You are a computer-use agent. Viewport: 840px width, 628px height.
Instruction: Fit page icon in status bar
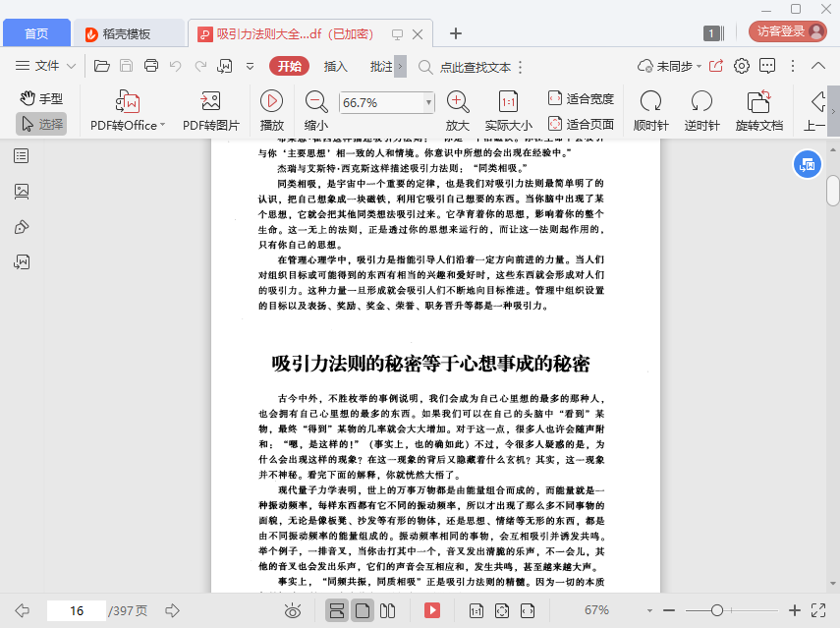tap(502, 610)
